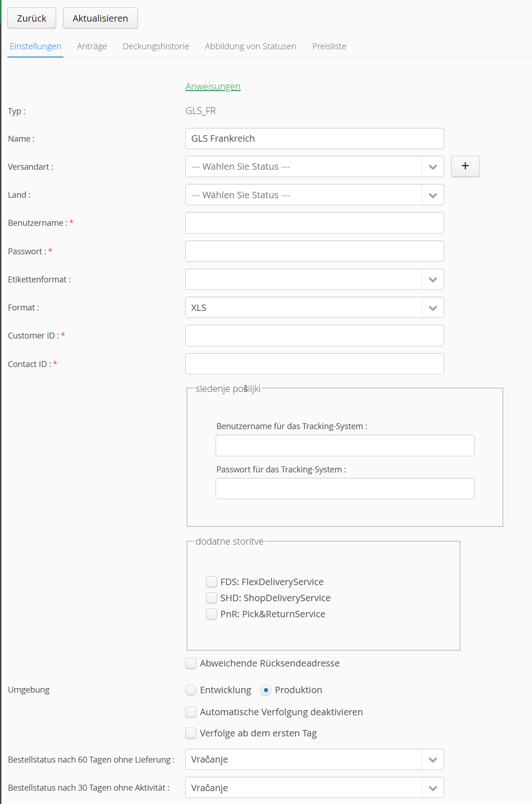Viewport: 532px width, 804px height.
Task: Select the Produktion radio button
Action: (266, 690)
